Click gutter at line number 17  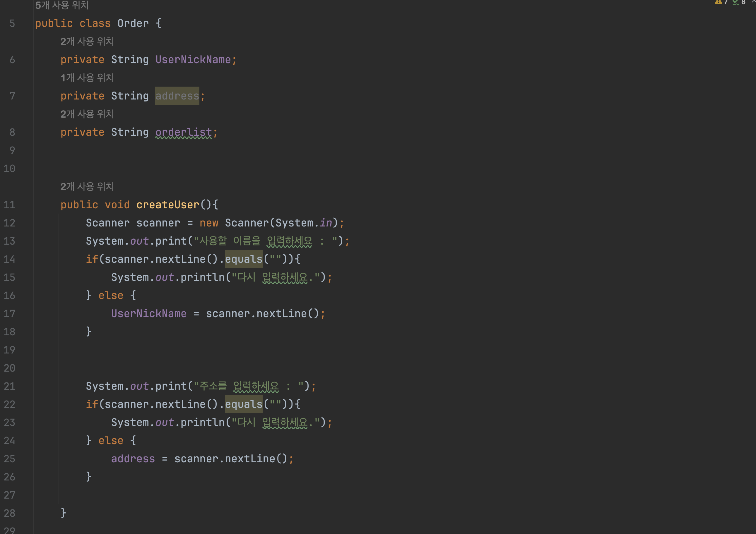click(10, 314)
